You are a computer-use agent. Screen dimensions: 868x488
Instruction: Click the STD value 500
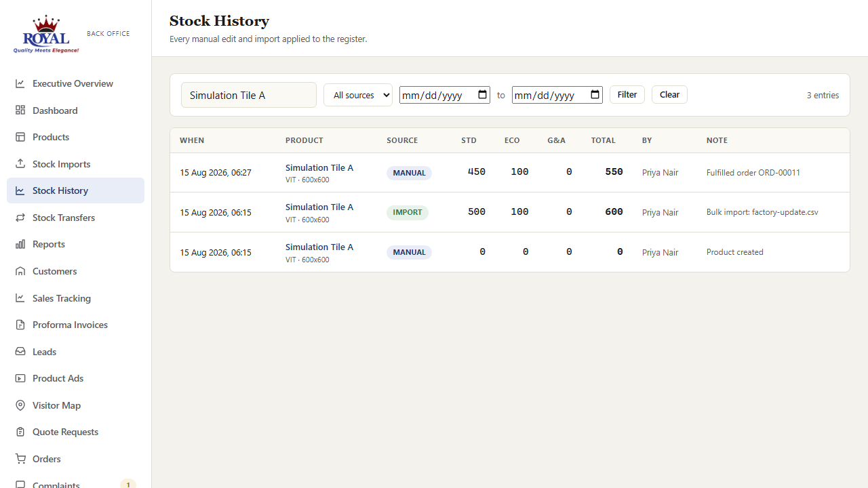[x=477, y=212]
